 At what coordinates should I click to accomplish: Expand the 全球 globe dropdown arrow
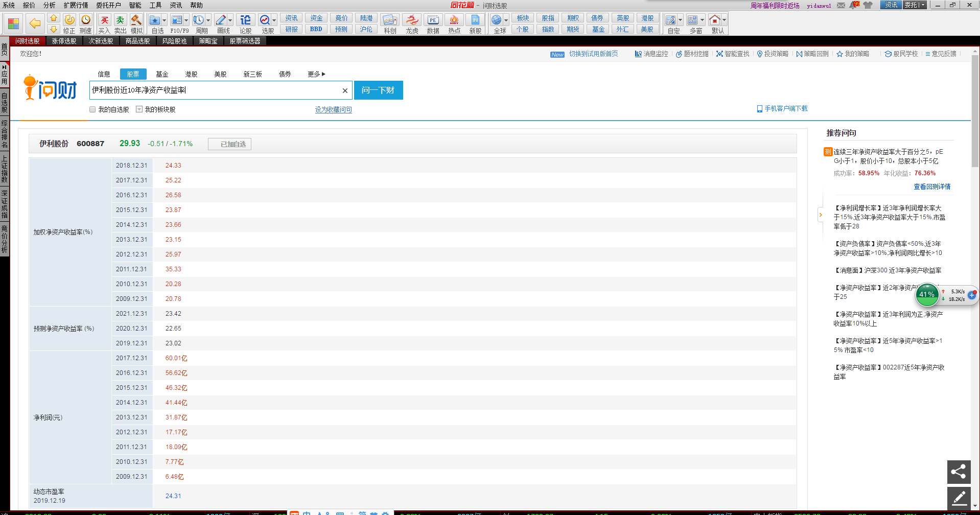click(x=506, y=20)
